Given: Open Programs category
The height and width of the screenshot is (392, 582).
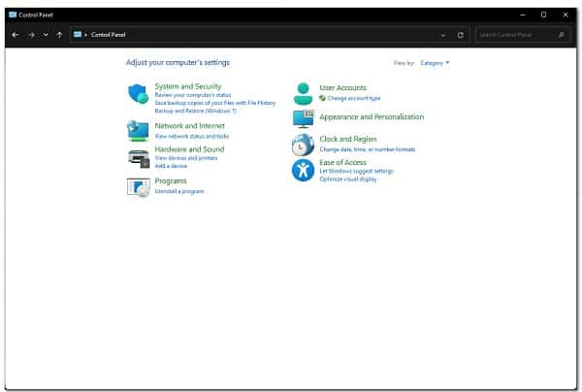Looking at the screenshot, I should [x=171, y=180].
